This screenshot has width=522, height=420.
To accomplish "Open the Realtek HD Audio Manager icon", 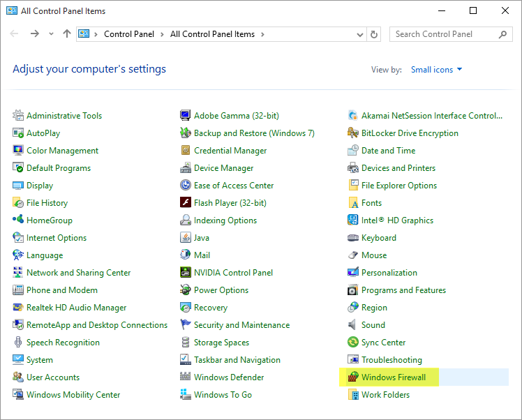I will (x=18, y=308).
